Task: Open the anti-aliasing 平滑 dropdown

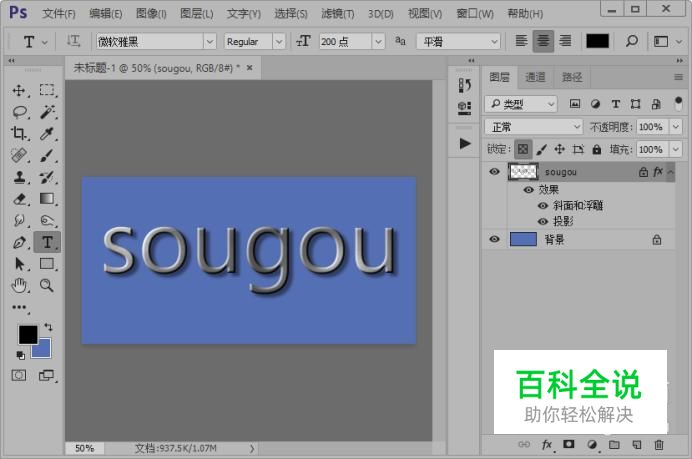Action: pos(459,41)
